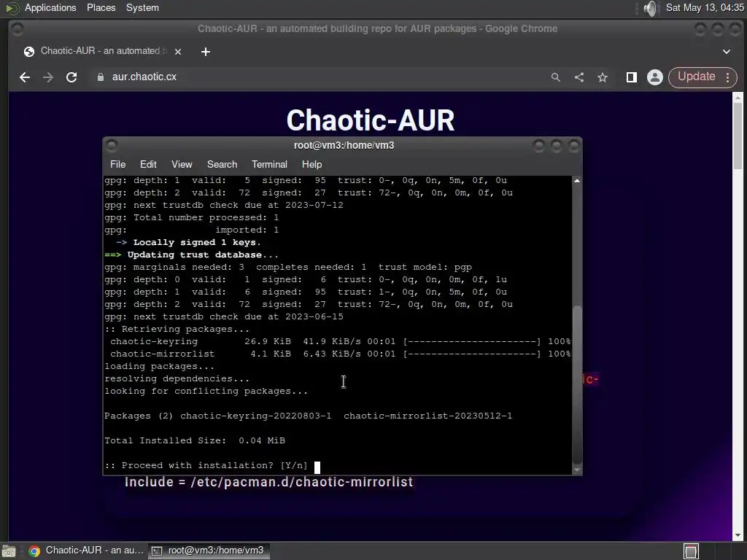747x560 pixels.
Task: Go back in Chrome
Action: (25, 77)
